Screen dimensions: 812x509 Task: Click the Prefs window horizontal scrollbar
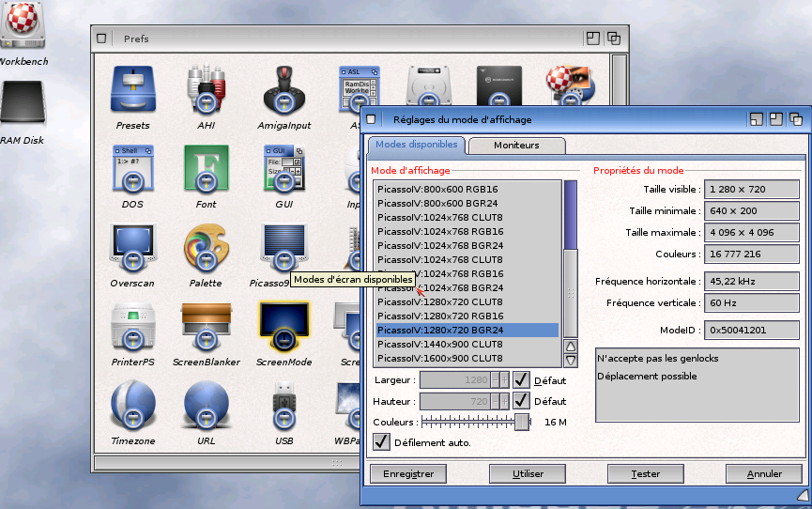[x=228, y=462]
